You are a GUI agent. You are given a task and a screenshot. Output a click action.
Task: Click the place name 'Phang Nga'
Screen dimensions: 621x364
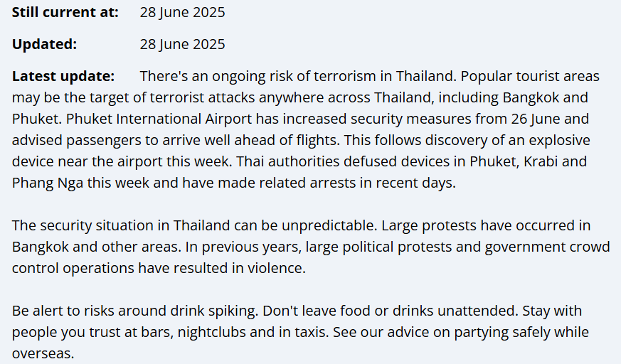(48, 183)
